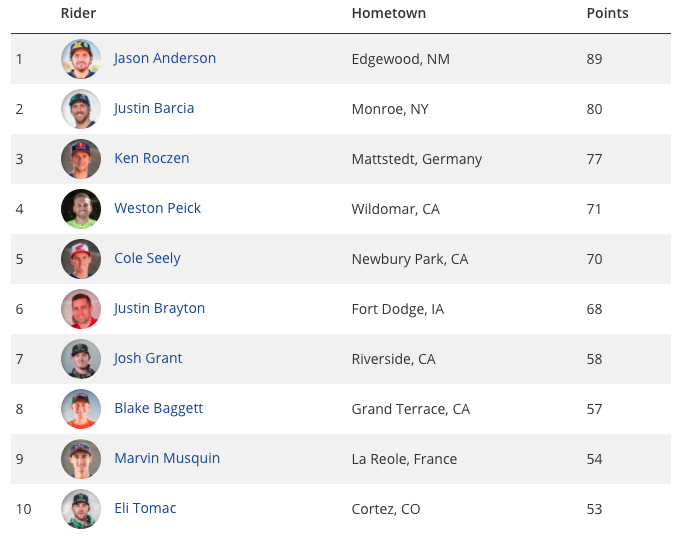The image size is (681, 542).
Task: Open Josh Grant's rider link
Action: [x=148, y=358]
